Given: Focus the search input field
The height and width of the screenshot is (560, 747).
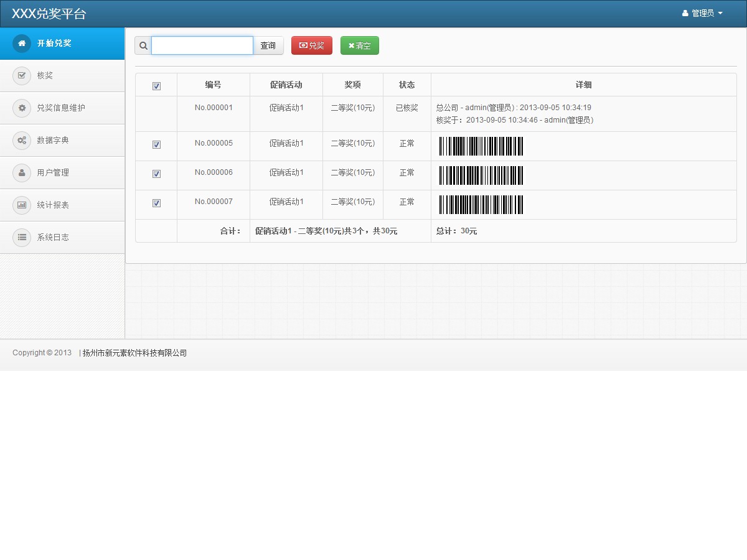Looking at the screenshot, I should (202, 46).
